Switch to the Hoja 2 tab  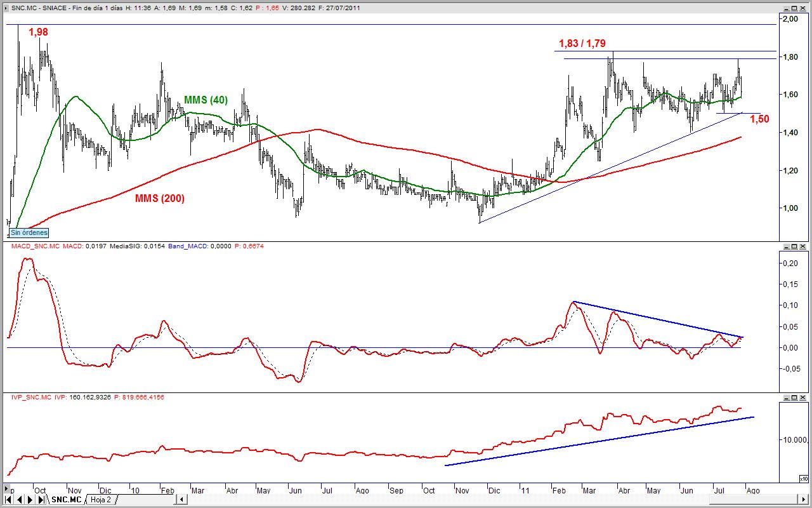pos(101,500)
